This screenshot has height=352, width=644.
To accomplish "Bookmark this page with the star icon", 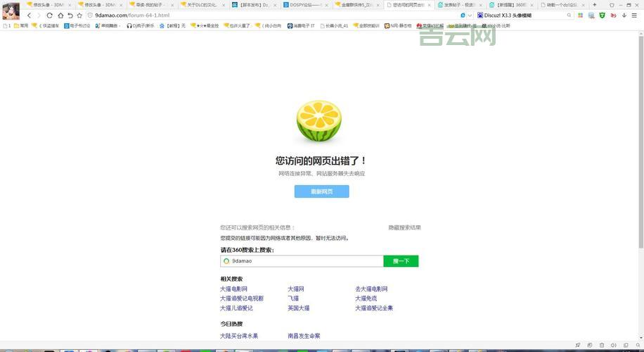I will (x=79, y=15).
